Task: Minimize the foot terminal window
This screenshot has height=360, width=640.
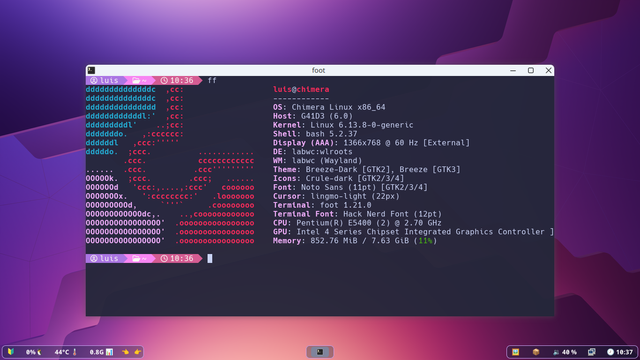Action: pos(513,71)
